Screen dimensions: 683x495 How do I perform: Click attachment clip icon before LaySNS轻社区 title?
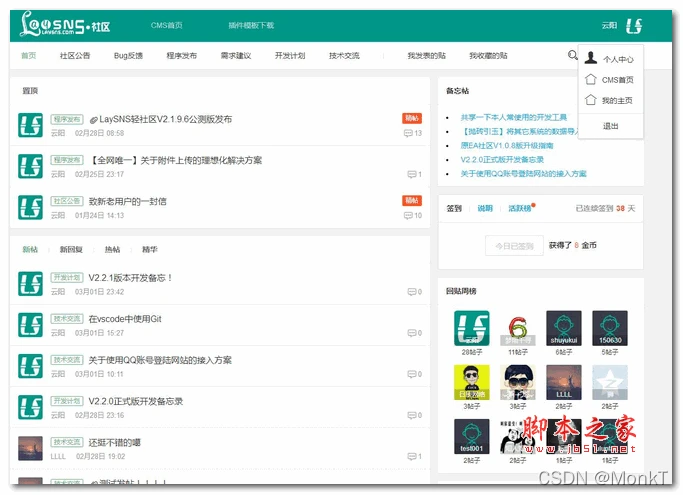click(x=93, y=120)
